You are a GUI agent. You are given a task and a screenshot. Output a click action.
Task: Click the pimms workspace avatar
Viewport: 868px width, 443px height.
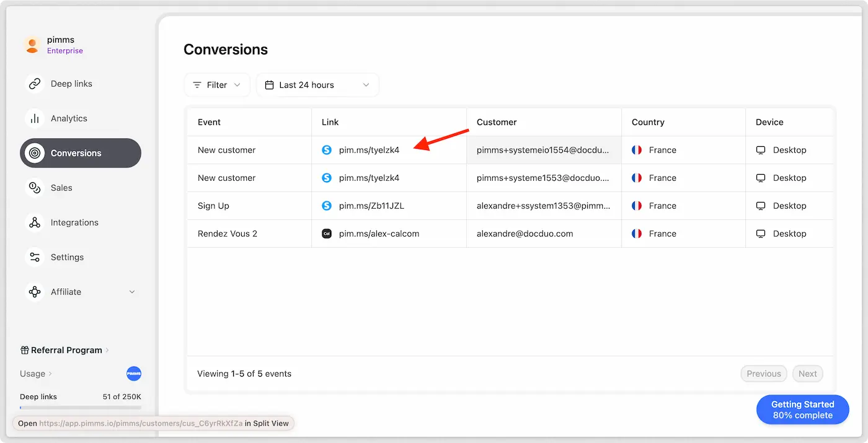point(32,45)
